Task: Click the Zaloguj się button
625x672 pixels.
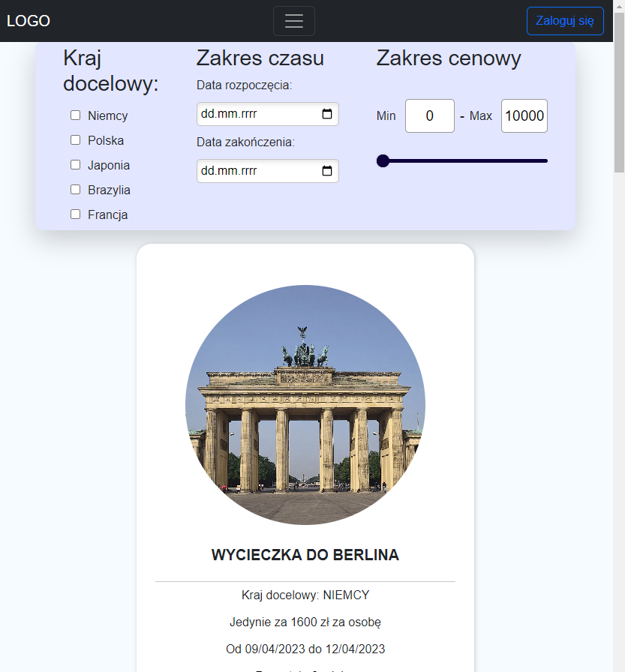Action: [565, 21]
